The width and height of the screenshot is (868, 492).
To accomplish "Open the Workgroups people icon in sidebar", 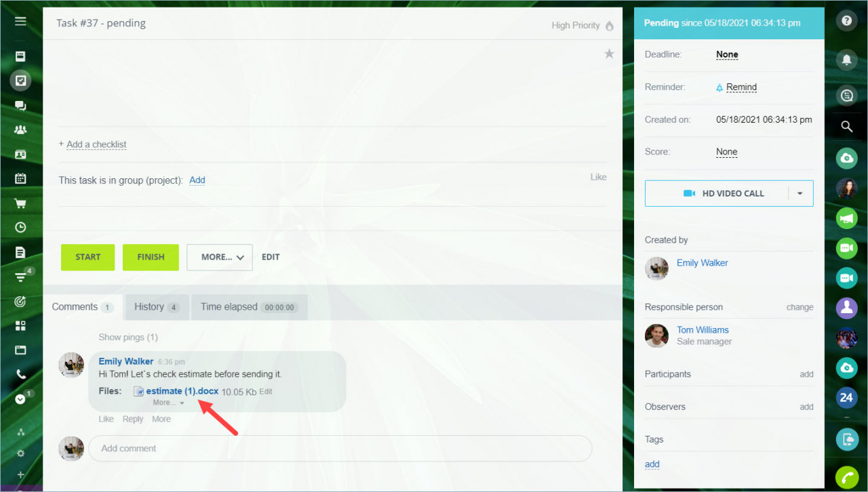I will point(20,129).
